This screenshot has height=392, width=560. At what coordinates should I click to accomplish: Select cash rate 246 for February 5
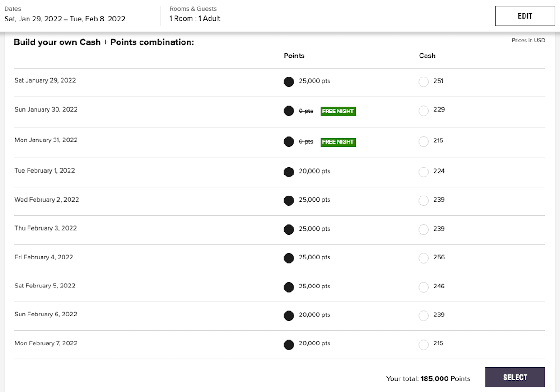coord(423,287)
